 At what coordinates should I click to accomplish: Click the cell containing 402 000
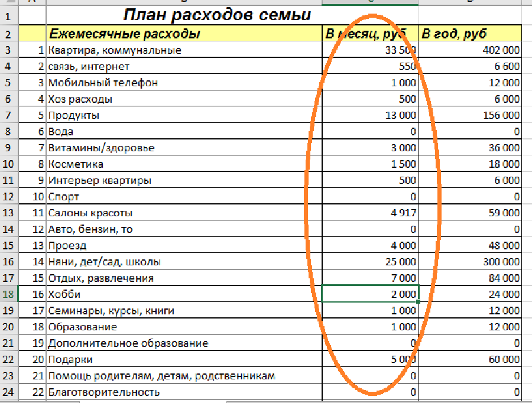click(x=470, y=50)
